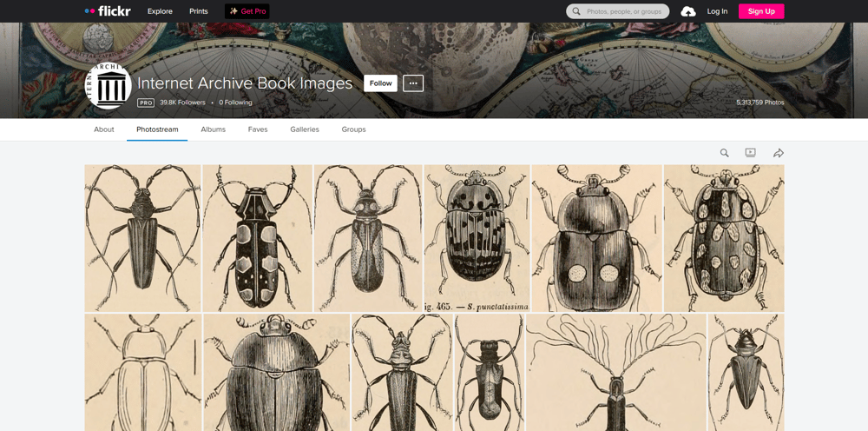Screen dimensions: 868x431
Task: Switch to the About tab
Action: 104,129
